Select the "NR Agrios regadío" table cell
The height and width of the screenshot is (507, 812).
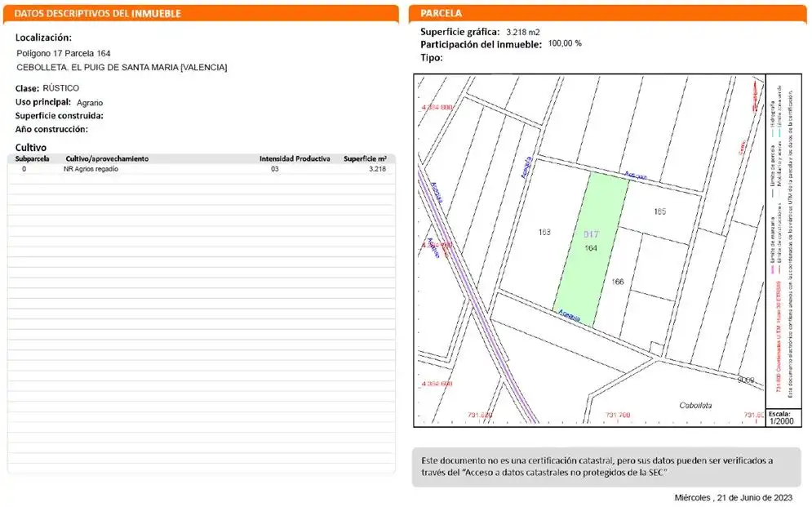[91, 169]
